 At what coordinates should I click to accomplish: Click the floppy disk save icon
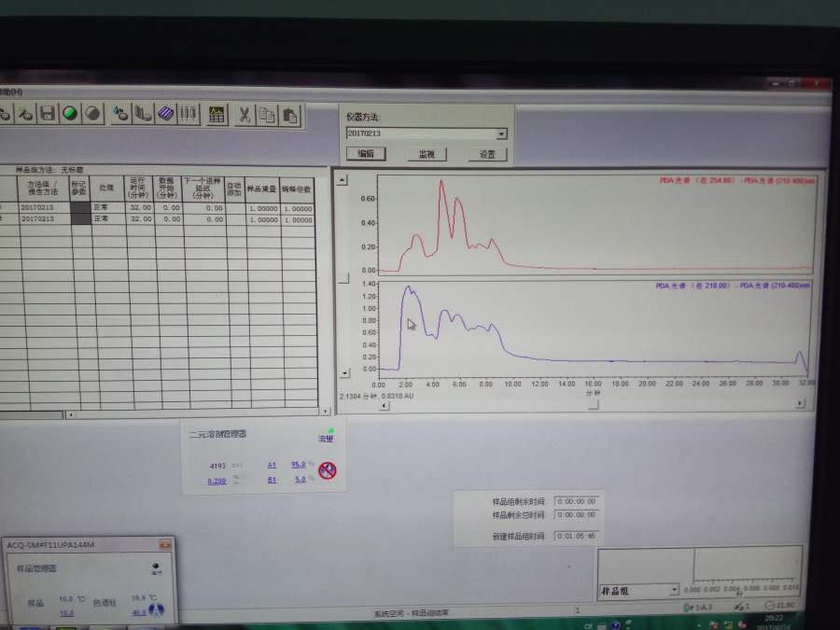click(48, 114)
